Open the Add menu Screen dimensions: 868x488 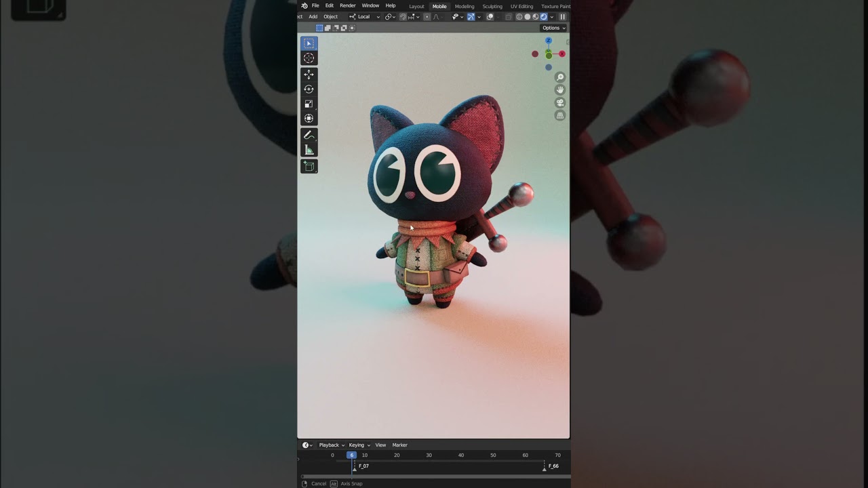point(313,17)
